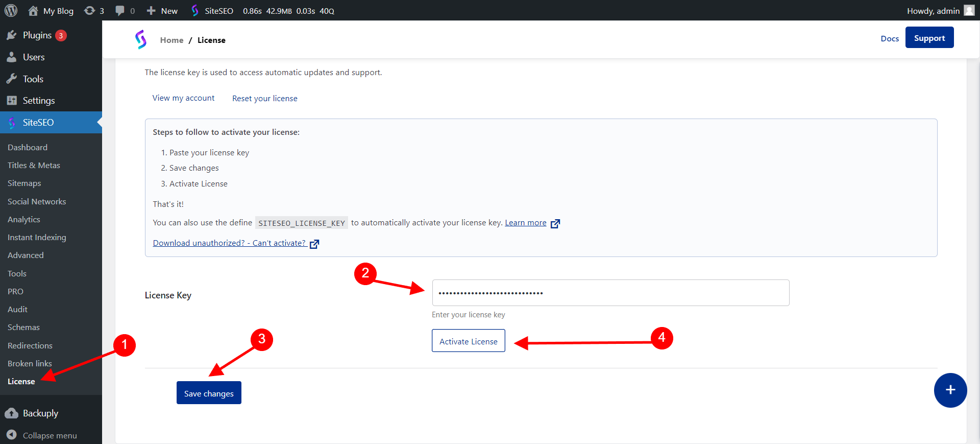
Task: Click into the License Key field
Action: (610, 293)
